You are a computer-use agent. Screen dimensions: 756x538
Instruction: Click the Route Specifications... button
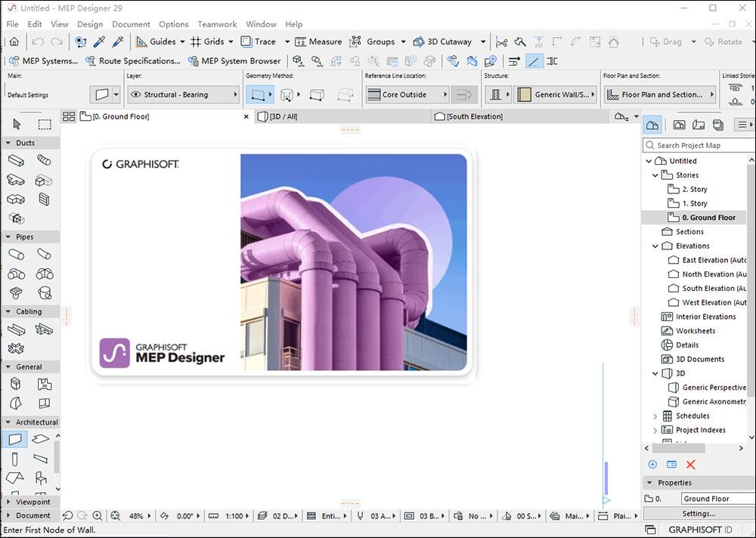132,61
